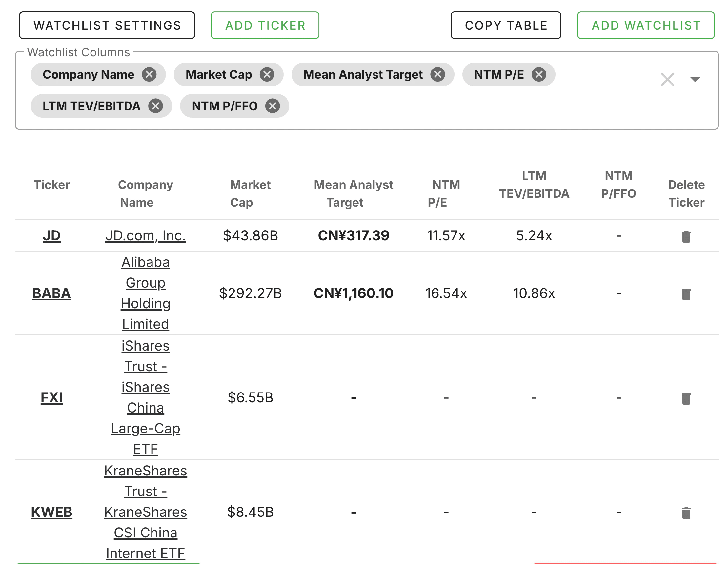Remove the NTM P/E column chip
Screen dimensions: 728x564
(539, 74)
